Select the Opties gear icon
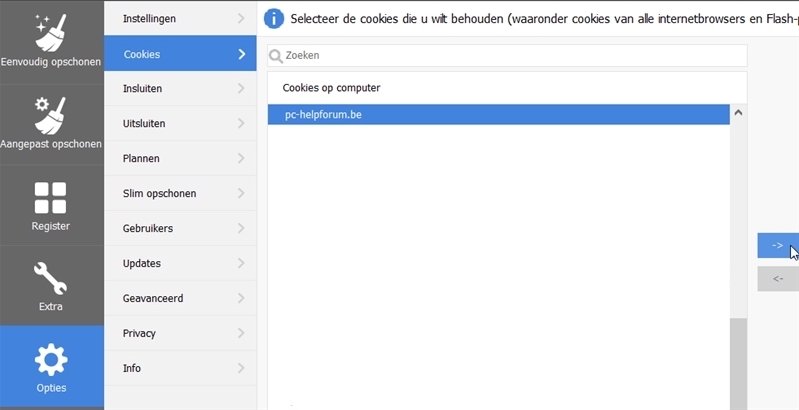 (50, 358)
